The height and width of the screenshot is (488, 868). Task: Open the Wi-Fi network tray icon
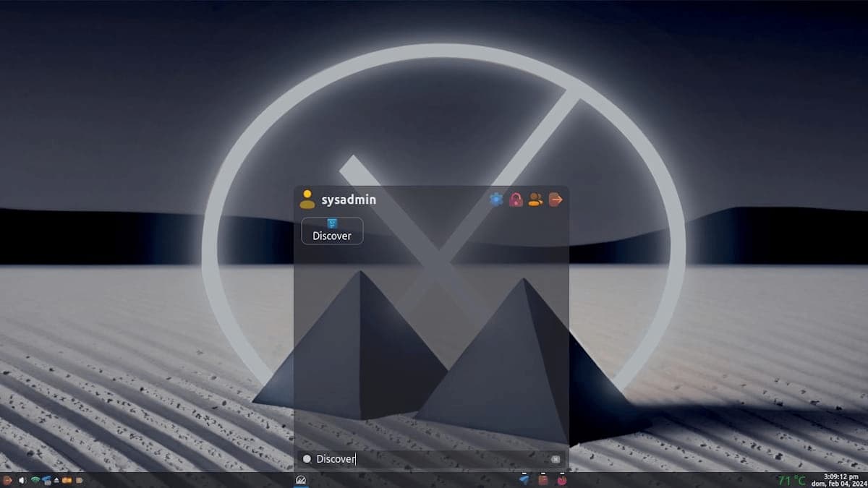pos(35,480)
